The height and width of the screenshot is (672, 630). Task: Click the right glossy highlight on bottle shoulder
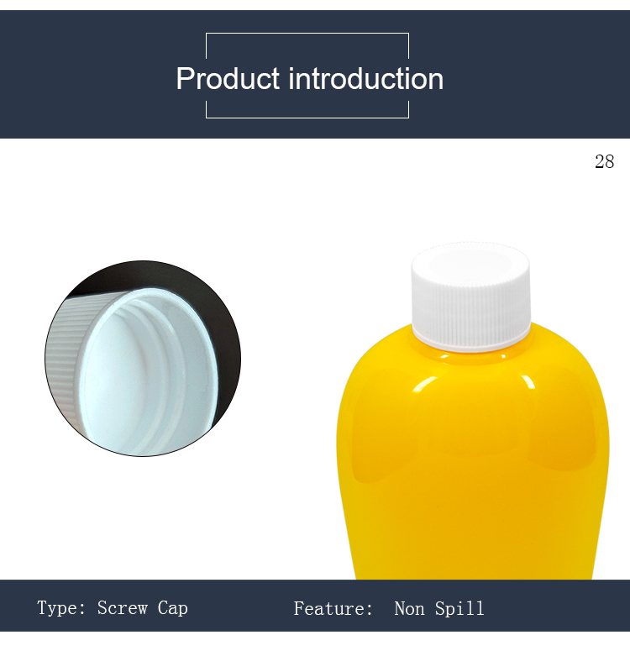pos(528,382)
